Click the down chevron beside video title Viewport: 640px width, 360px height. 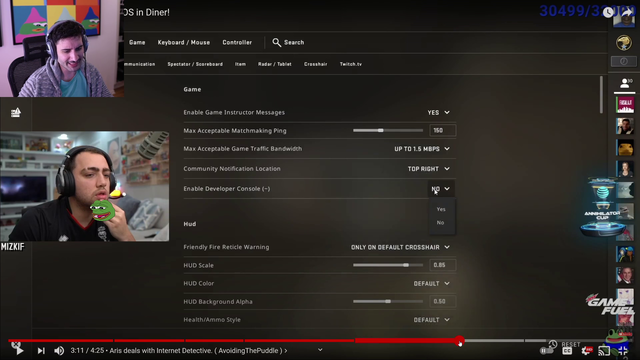point(320,350)
